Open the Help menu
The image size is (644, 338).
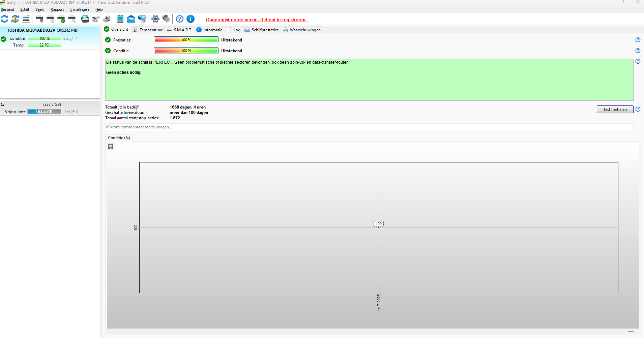click(99, 9)
